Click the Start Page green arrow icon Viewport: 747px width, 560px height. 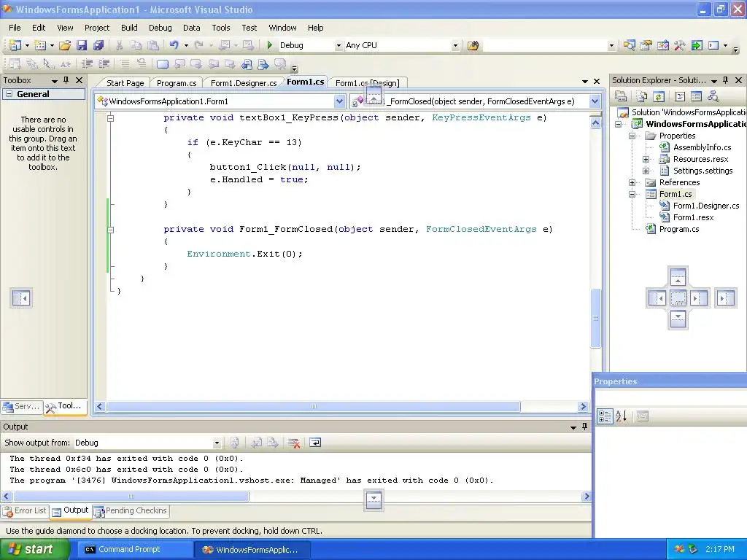[x=697, y=45]
